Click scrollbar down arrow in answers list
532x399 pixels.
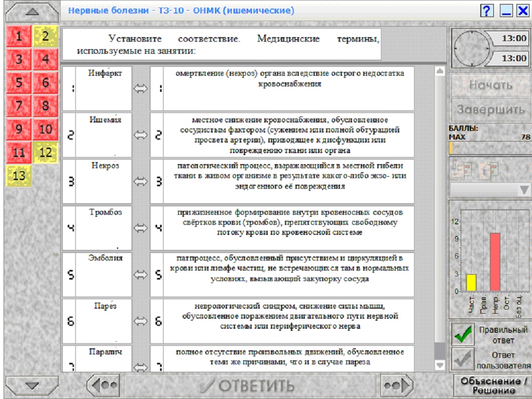[440, 365]
